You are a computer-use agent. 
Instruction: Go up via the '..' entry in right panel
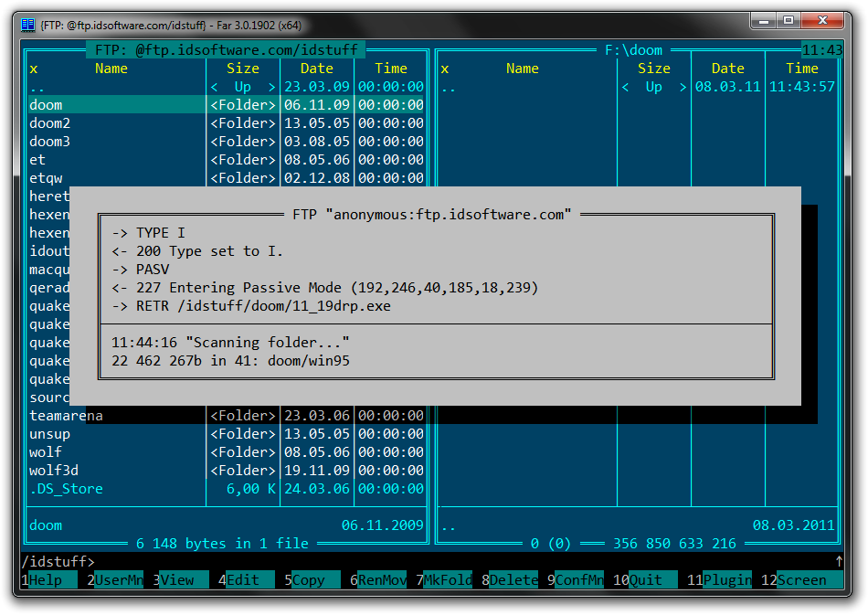pyautogui.click(x=448, y=87)
